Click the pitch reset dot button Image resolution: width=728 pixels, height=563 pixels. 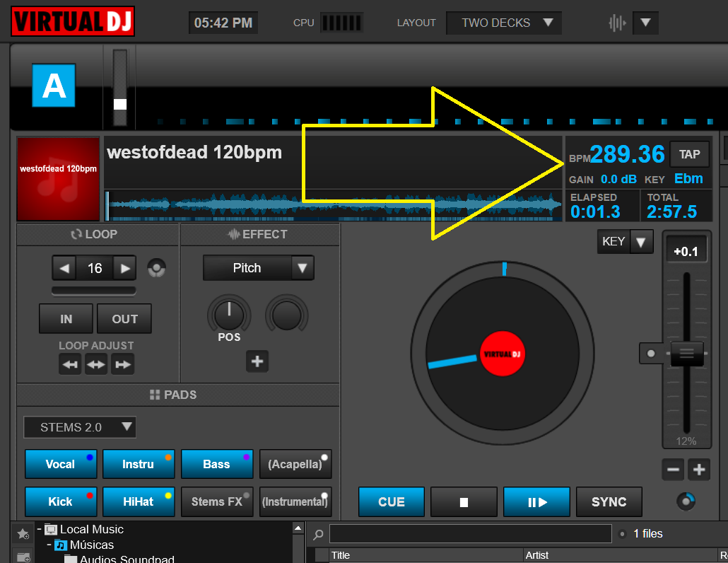coord(651,354)
